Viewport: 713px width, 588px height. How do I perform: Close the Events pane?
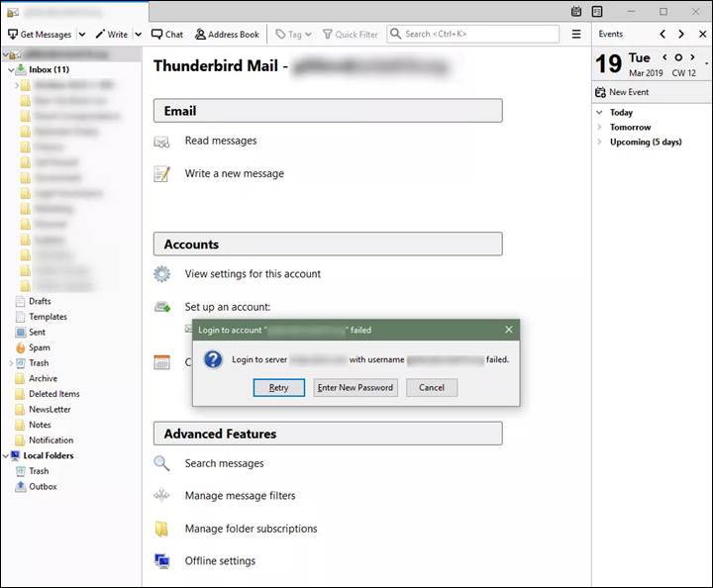point(702,34)
